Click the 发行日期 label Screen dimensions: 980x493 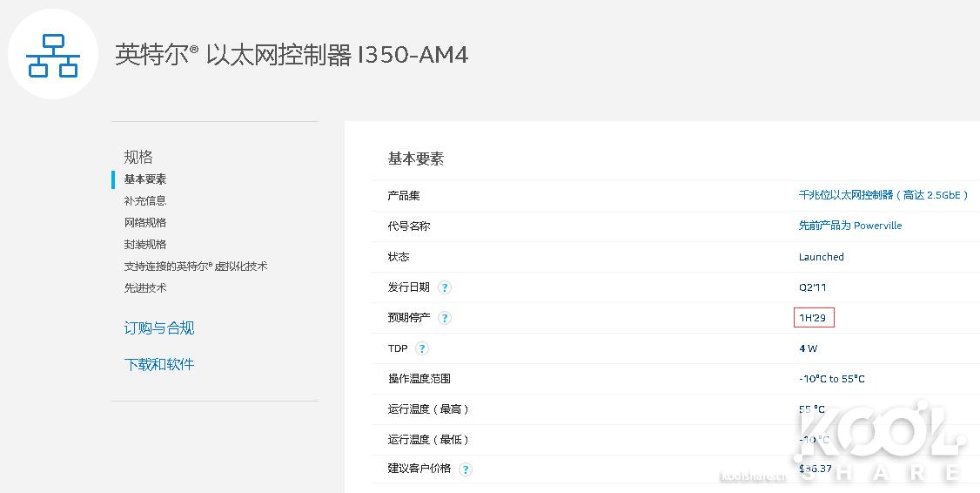409,287
